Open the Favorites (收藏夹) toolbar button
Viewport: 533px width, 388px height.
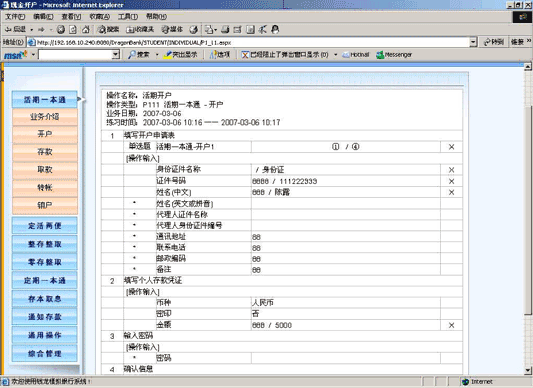(140, 30)
